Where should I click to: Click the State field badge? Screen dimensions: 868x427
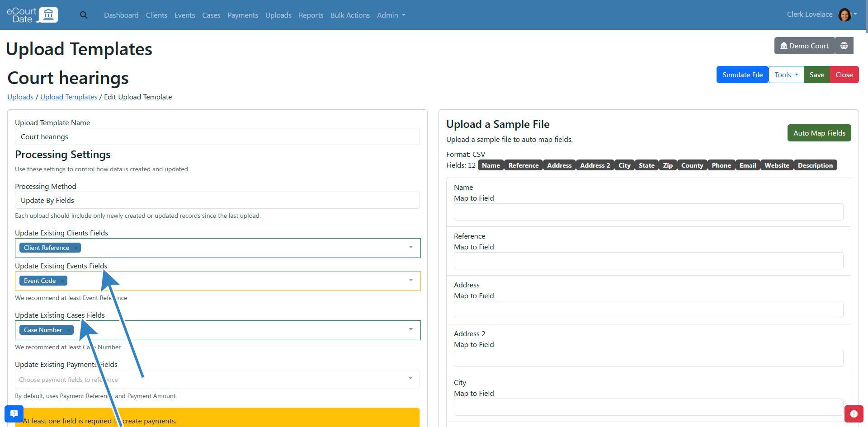[646, 165]
